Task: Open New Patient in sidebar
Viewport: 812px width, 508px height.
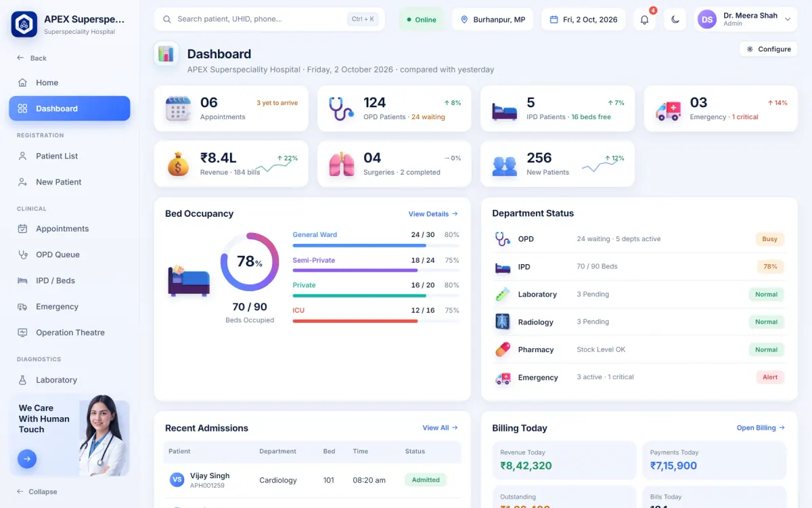Action: [x=69, y=182]
